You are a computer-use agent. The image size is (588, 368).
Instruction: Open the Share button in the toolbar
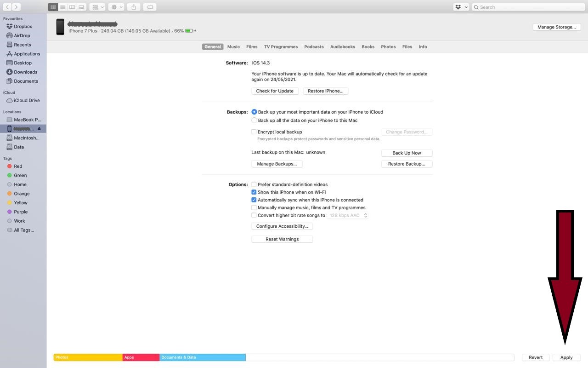click(133, 6)
